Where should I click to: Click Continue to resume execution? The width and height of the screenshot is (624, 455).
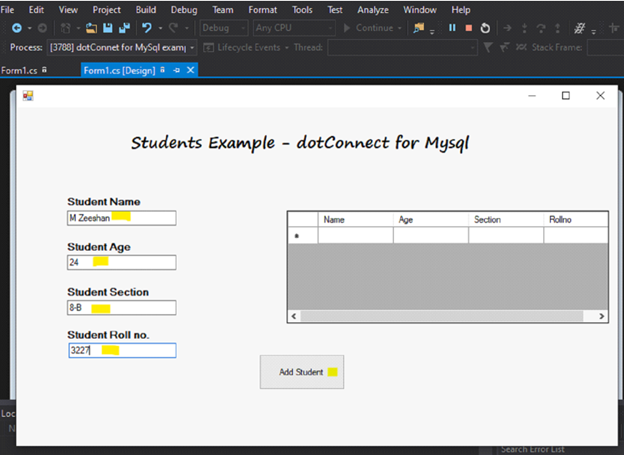click(x=368, y=28)
